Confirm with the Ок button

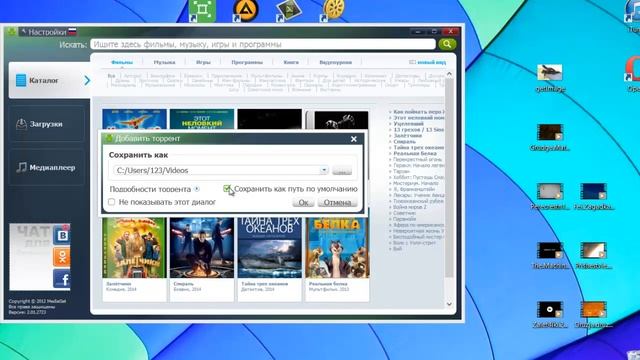click(x=303, y=202)
